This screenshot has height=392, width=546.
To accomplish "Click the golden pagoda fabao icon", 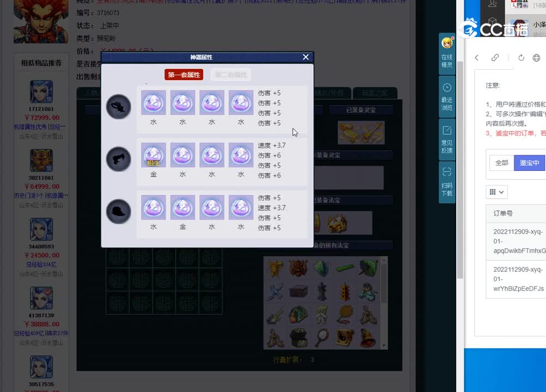I will (x=345, y=291).
